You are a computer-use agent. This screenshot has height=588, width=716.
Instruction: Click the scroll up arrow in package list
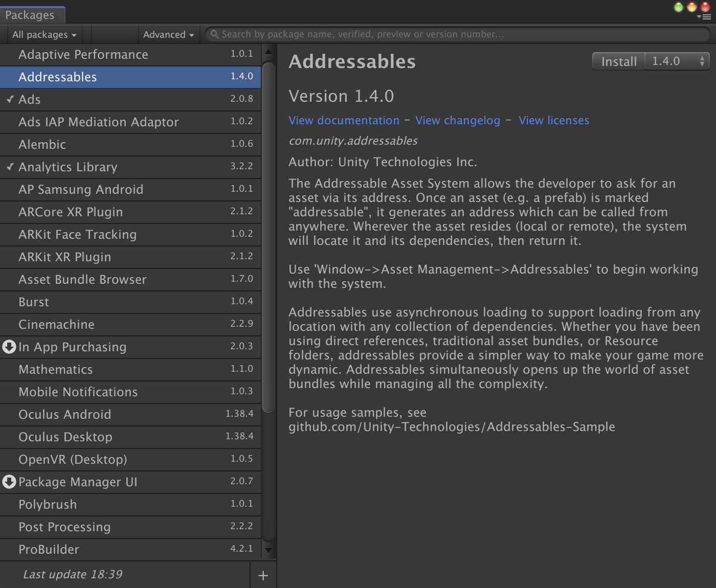pos(268,52)
